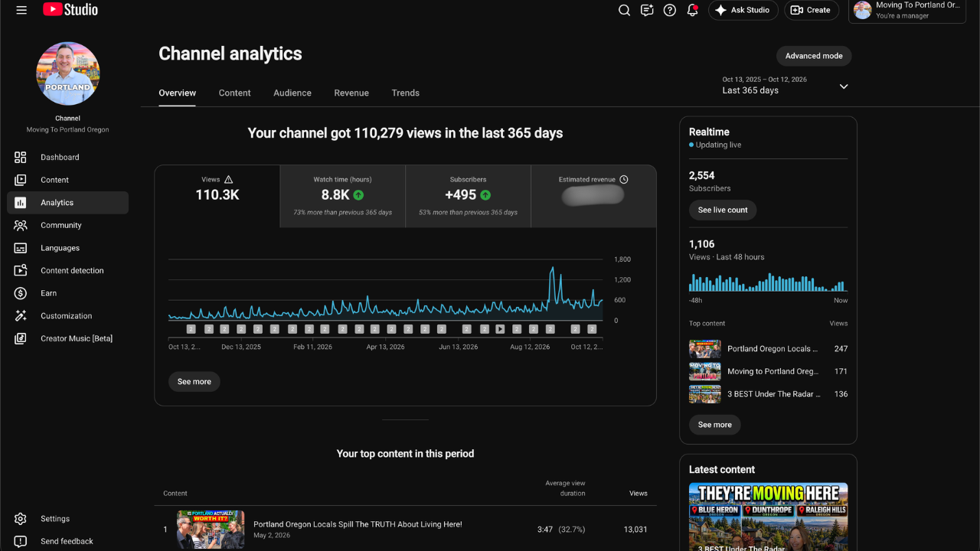Open the account switcher for Moving To Portland
This screenshot has width=980, height=551.
(906, 10)
